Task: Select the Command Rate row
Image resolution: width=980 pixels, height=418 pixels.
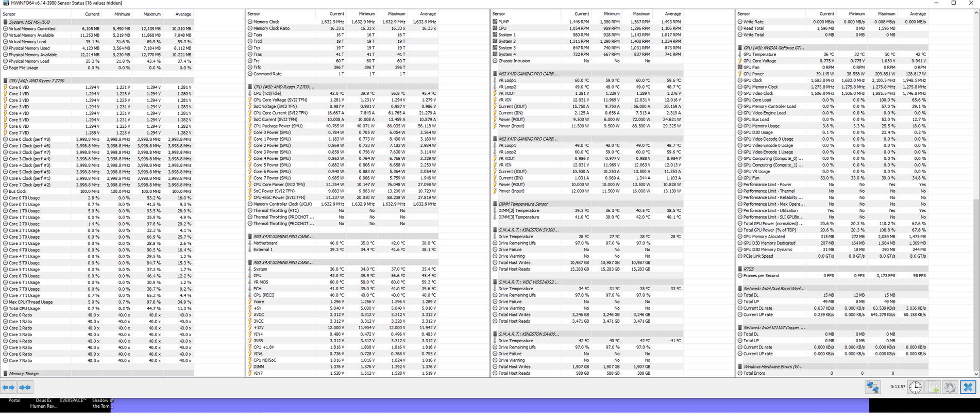Action: pos(342,74)
